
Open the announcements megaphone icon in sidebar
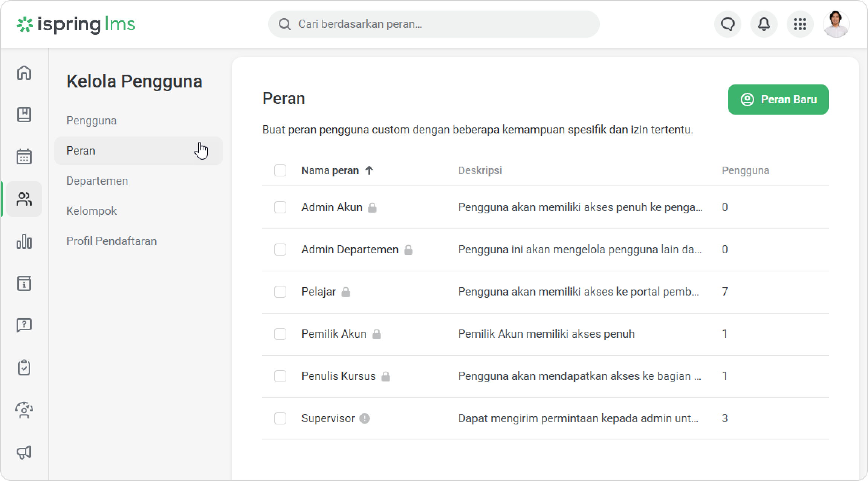24,452
